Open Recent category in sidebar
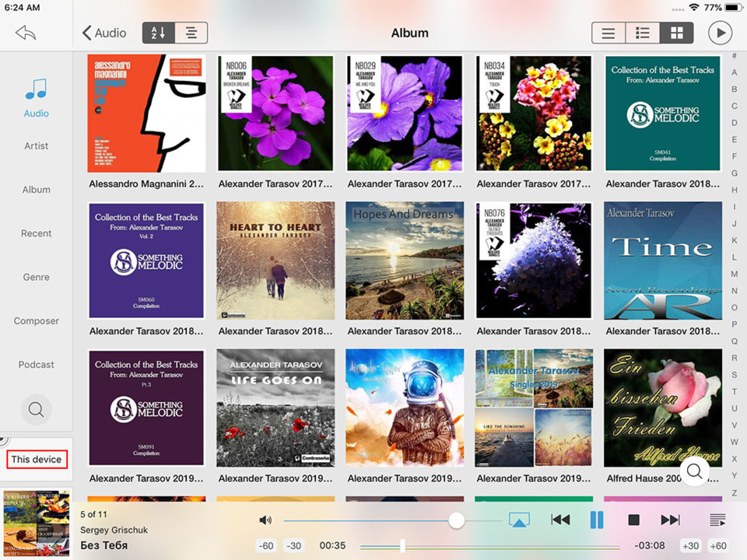Screen dimensions: 747x560 (x=37, y=233)
